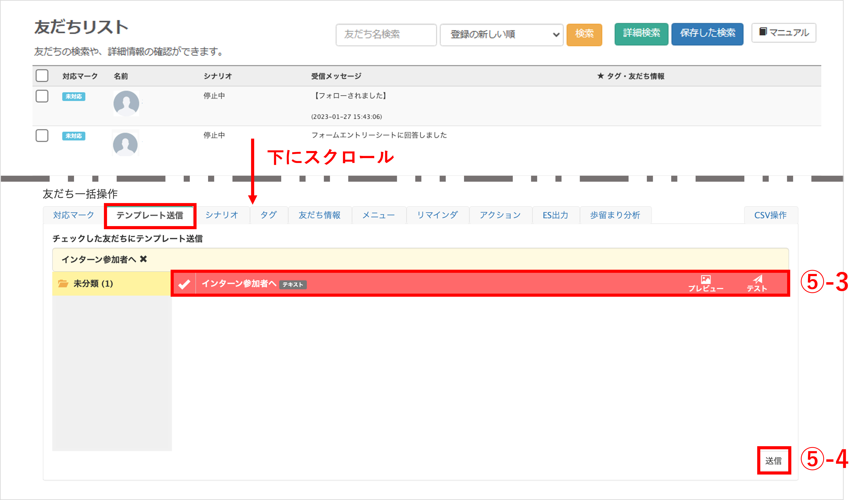Click the マニュアル book icon button
868x500 pixels.
784,33
